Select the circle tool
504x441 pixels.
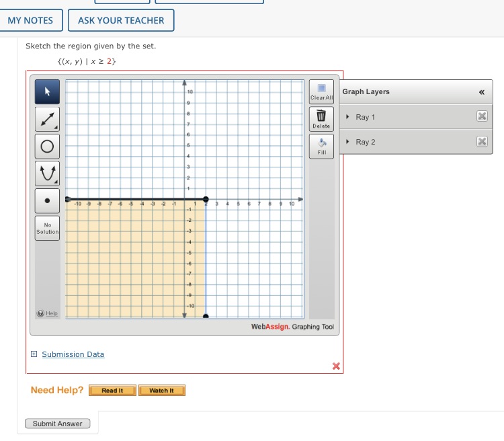click(47, 147)
